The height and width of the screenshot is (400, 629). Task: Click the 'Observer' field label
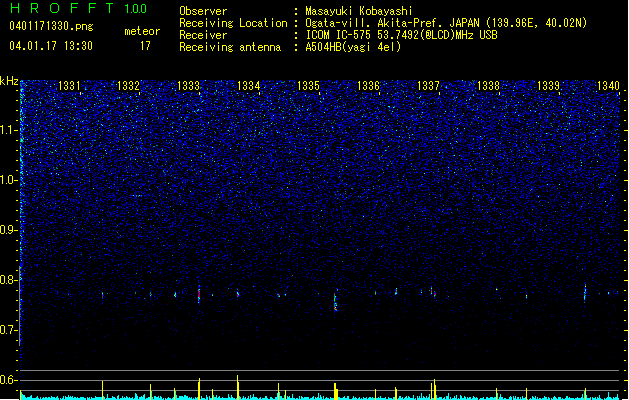203,11
